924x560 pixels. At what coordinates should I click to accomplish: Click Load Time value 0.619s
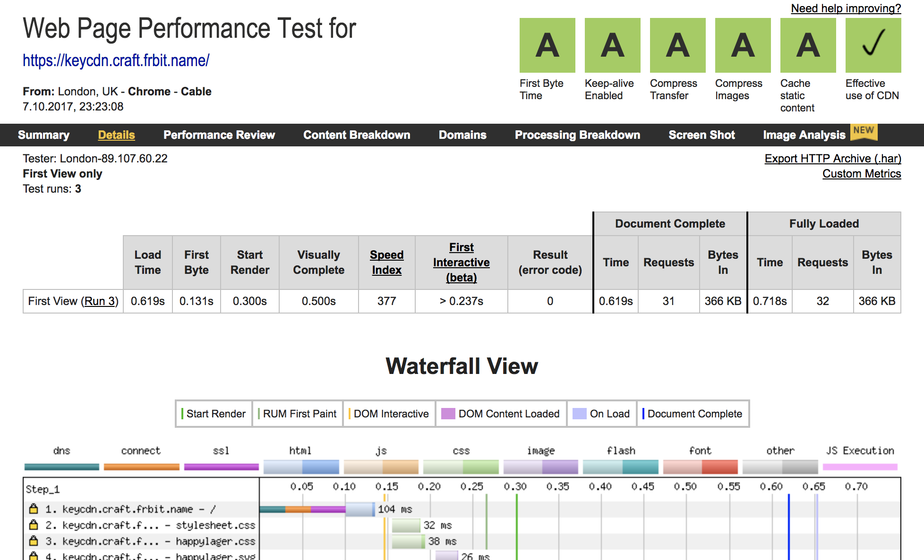click(148, 301)
